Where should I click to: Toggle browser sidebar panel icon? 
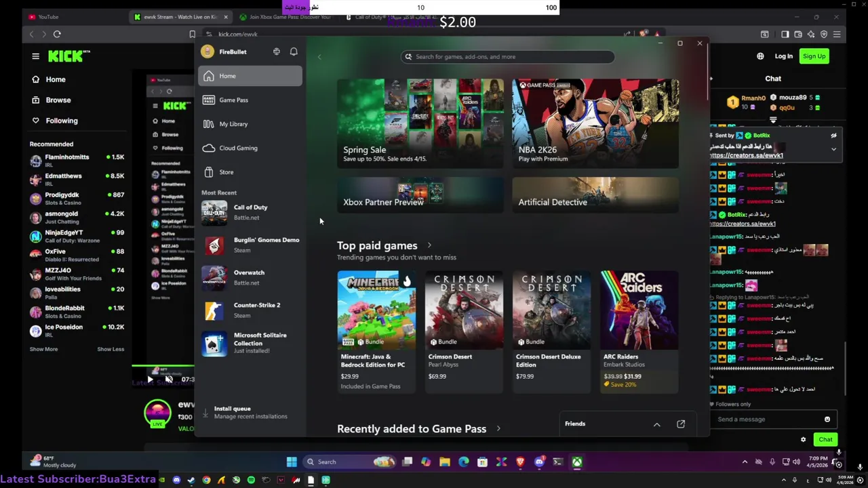coord(785,35)
